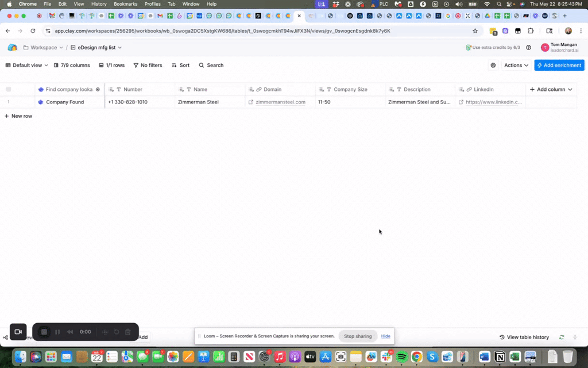
Task: Open the Chrome menu in the menu bar
Action: coord(28,4)
